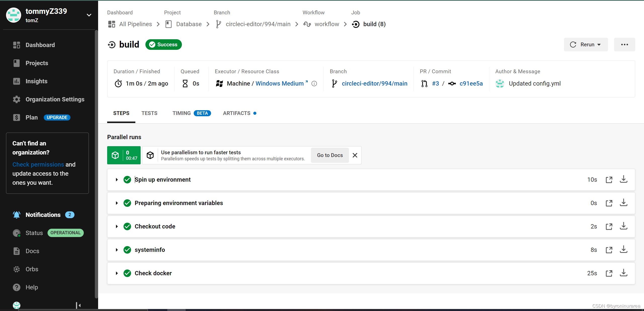The image size is (644, 311).
Task: Open Orbs icon in sidebar
Action: click(x=17, y=269)
